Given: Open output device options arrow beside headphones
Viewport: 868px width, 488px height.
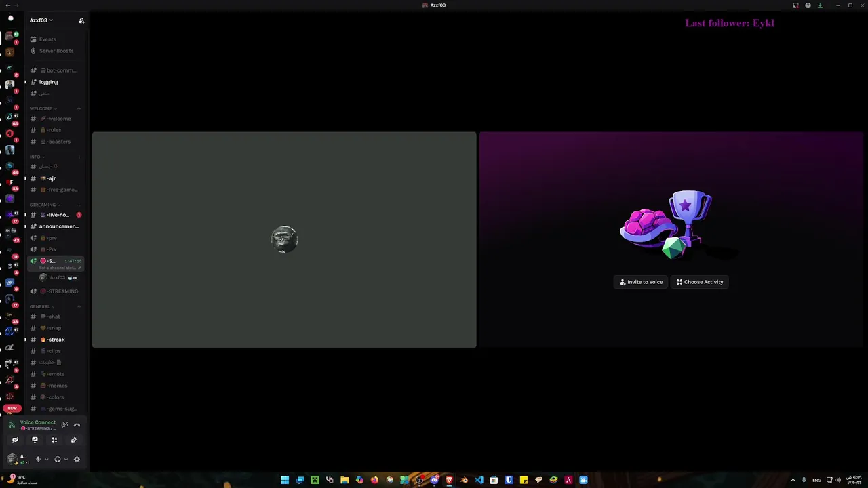Looking at the screenshot, I should tap(66, 460).
